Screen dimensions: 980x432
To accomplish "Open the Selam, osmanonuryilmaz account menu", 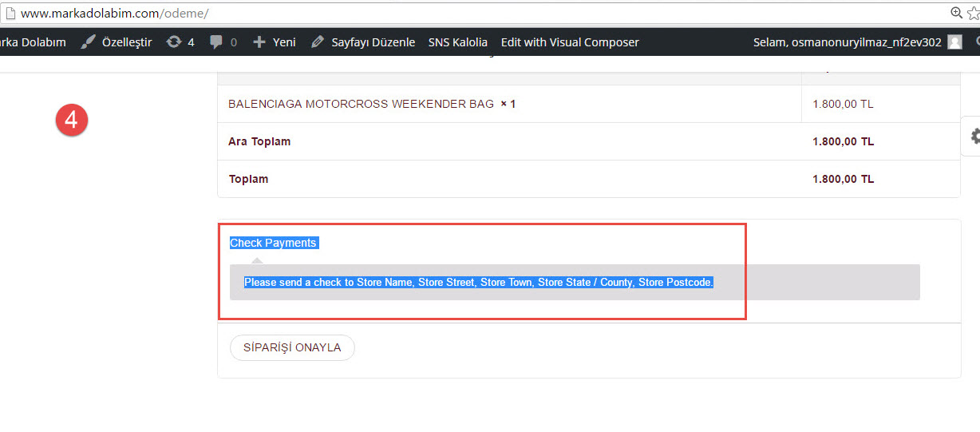I will click(847, 42).
